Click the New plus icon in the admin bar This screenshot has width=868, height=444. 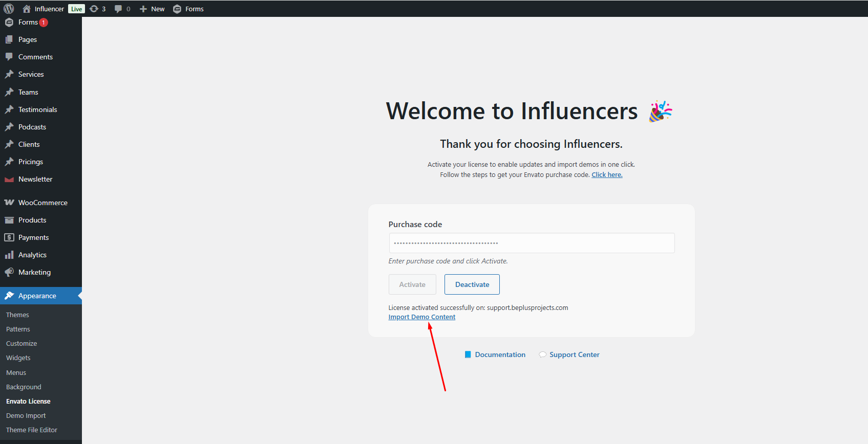pos(142,8)
